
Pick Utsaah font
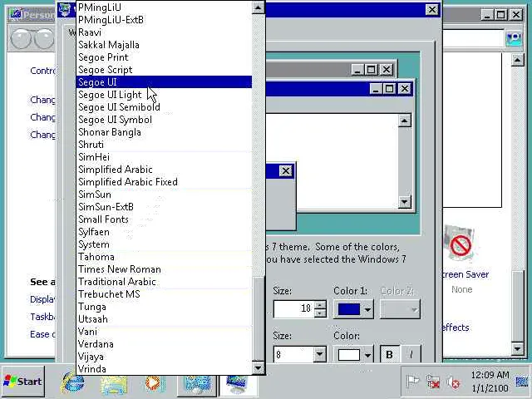click(165, 319)
